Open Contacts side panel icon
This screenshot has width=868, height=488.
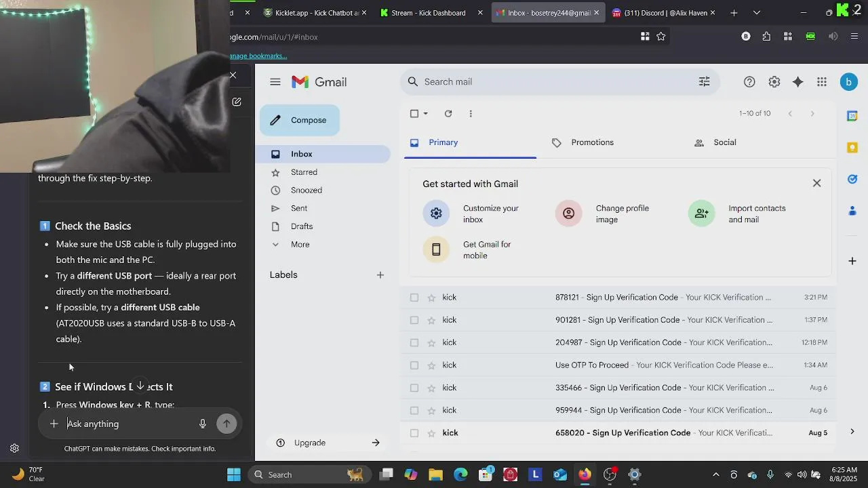(x=852, y=211)
